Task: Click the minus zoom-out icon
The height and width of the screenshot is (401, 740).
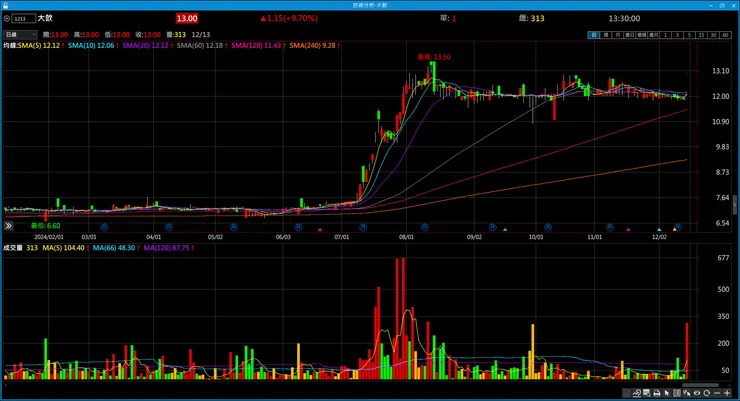Action: pos(717,393)
